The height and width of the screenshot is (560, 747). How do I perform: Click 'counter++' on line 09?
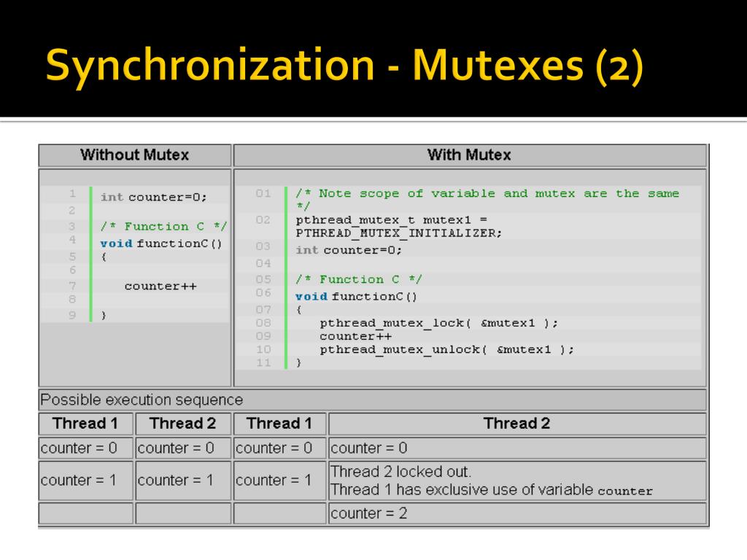tap(356, 336)
